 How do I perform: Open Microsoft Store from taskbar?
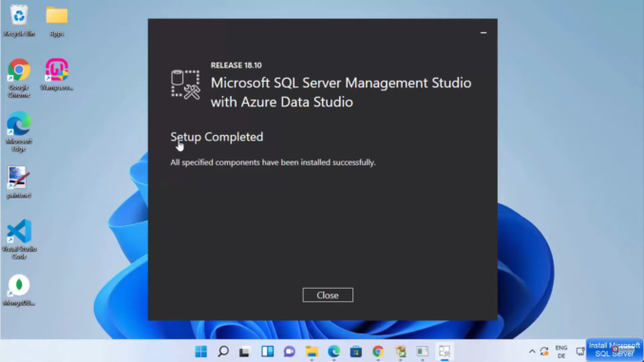point(356,352)
